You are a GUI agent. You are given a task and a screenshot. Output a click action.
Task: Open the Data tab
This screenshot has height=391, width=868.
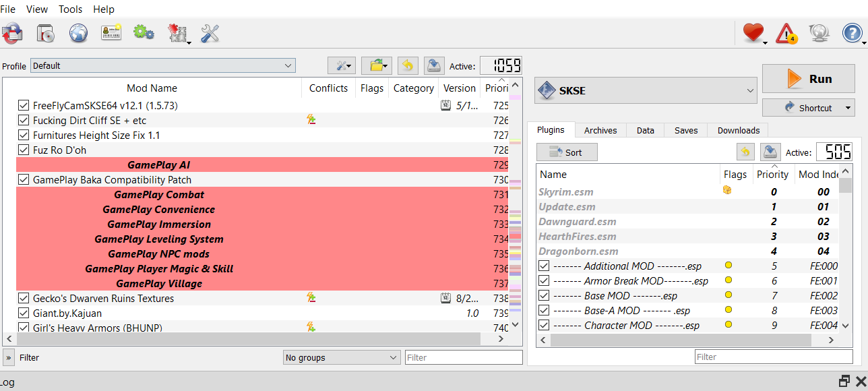click(645, 130)
